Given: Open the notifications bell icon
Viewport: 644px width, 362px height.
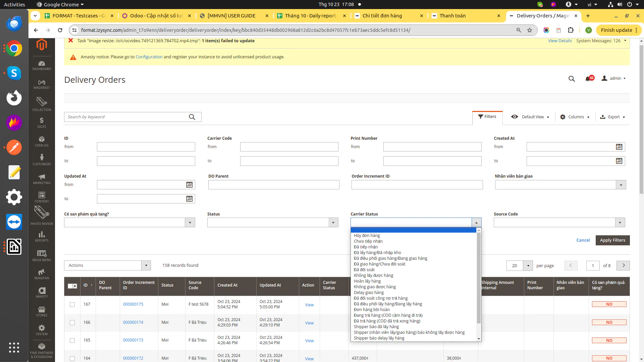Looking at the screenshot, I should tap(588, 78).
